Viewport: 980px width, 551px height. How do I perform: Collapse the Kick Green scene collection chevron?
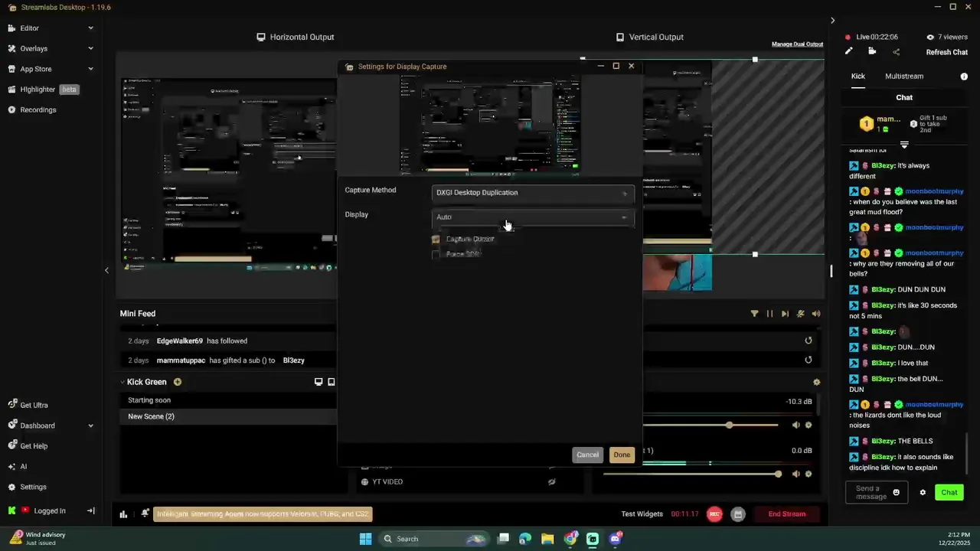(122, 382)
